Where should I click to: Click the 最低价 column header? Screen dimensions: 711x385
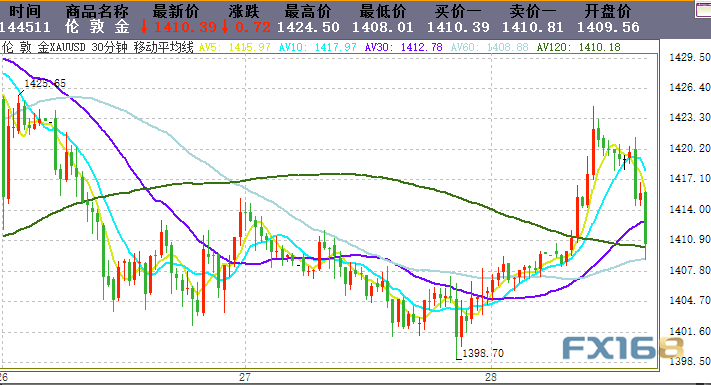click(383, 11)
